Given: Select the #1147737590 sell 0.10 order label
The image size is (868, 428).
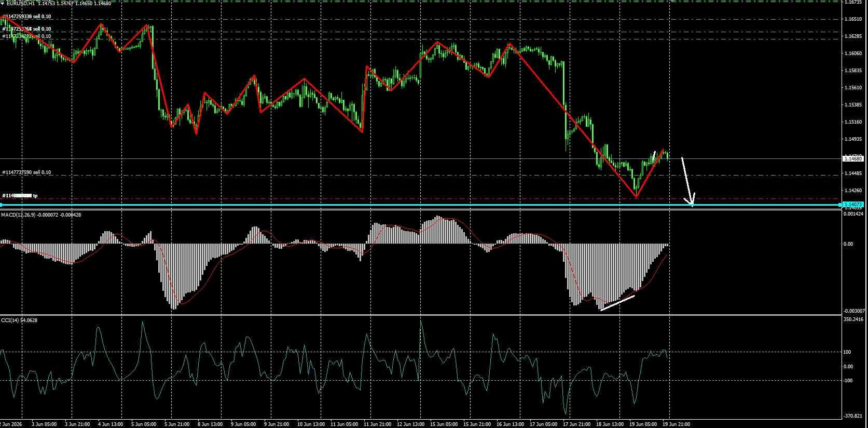Looking at the screenshot, I should point(27,172).
